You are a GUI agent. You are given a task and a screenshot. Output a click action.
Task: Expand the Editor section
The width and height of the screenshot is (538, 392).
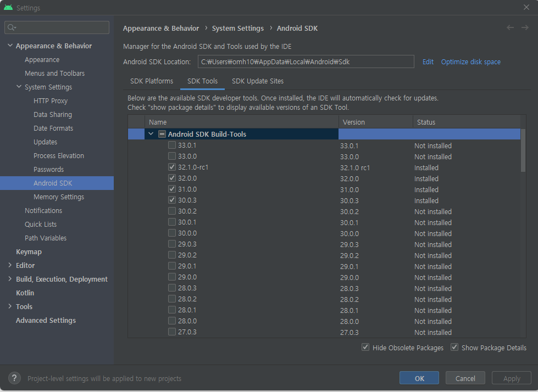coord(10,265)
